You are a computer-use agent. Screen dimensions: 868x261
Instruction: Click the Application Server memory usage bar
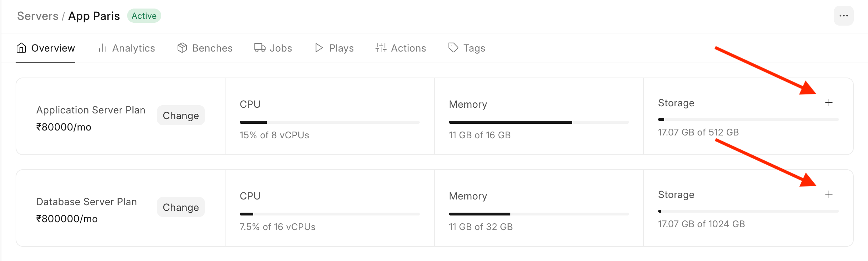[x=539, y=122]
